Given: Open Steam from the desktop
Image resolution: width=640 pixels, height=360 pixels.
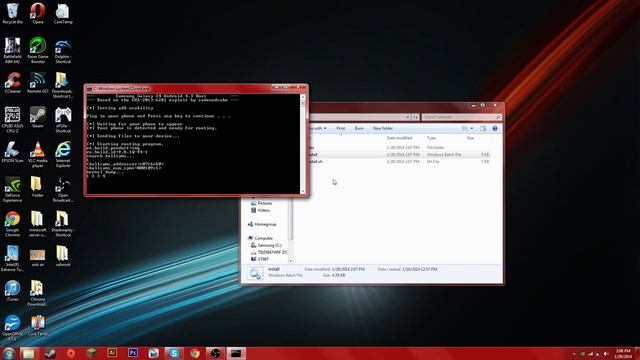Looking at the screenshot, I should [38, 118].
